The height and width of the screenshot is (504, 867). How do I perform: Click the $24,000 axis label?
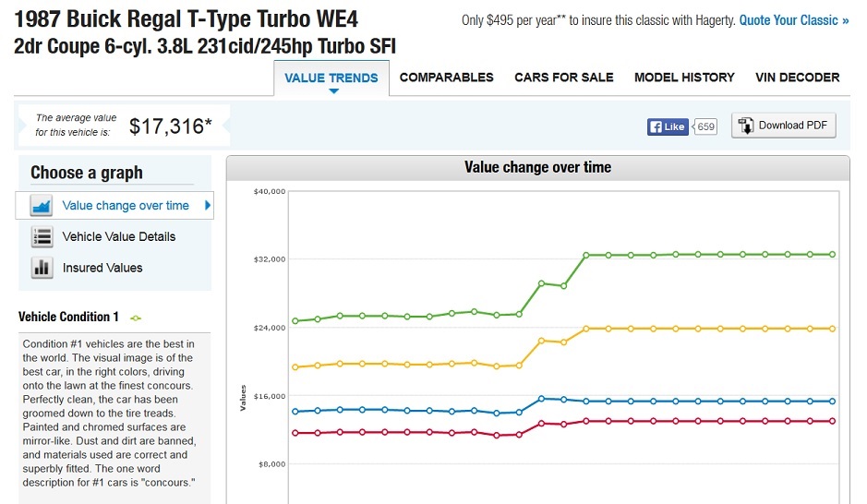pos(270,328)
